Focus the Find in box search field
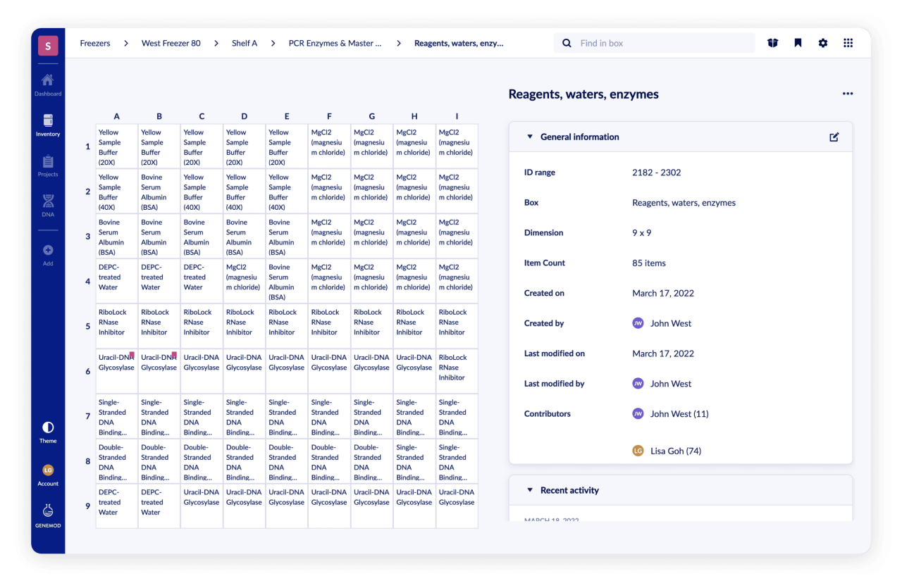This screenshot has height=588, width=902. (x=654, y=43)
